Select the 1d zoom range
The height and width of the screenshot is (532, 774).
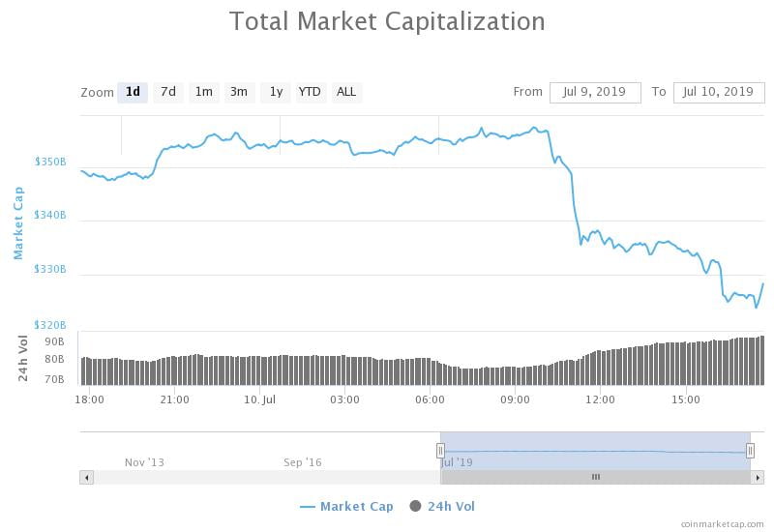133,92
